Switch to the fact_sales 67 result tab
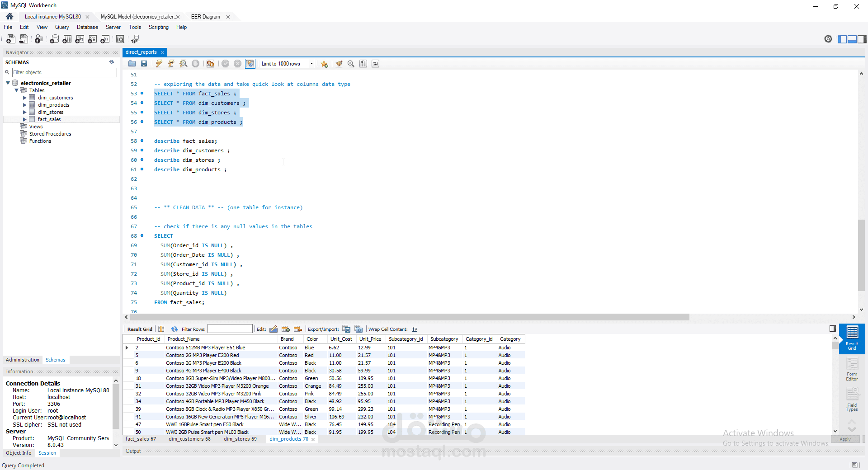Viewport: 868px width, 470px height. click(141, 439)
